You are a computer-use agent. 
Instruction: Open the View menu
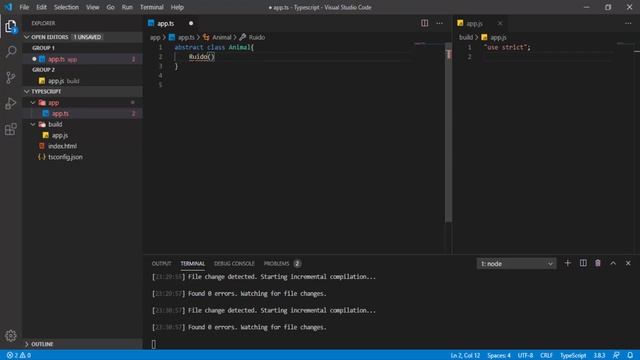pyautogui.click(x=93, y=7)
